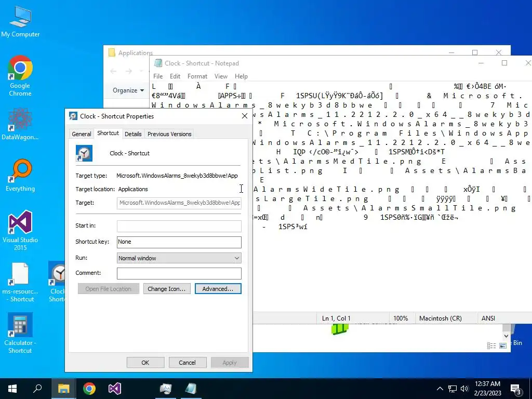Close Clock Shortcut Properties dialog
The width and height of the screenshot is (532, 399).
point(245,116)
